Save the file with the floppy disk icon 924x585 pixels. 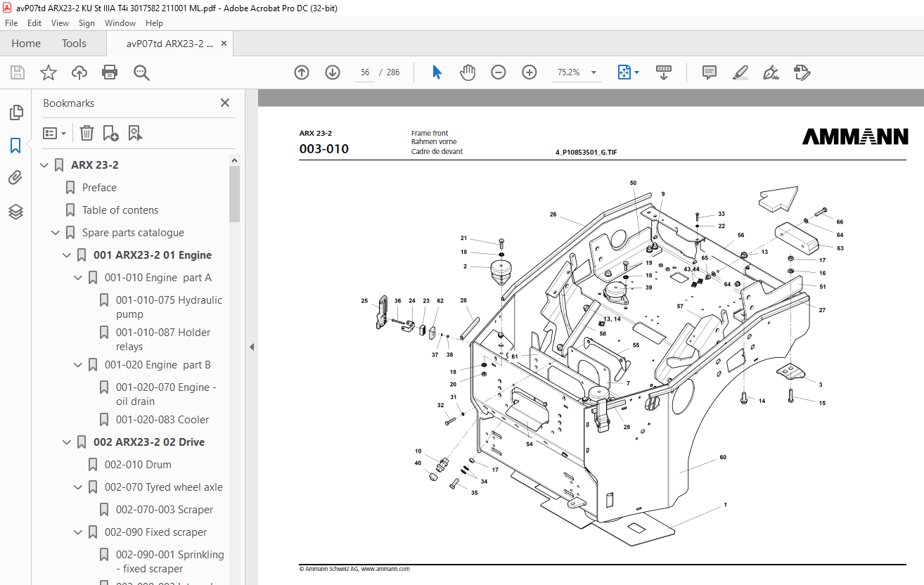coord(18,72)
